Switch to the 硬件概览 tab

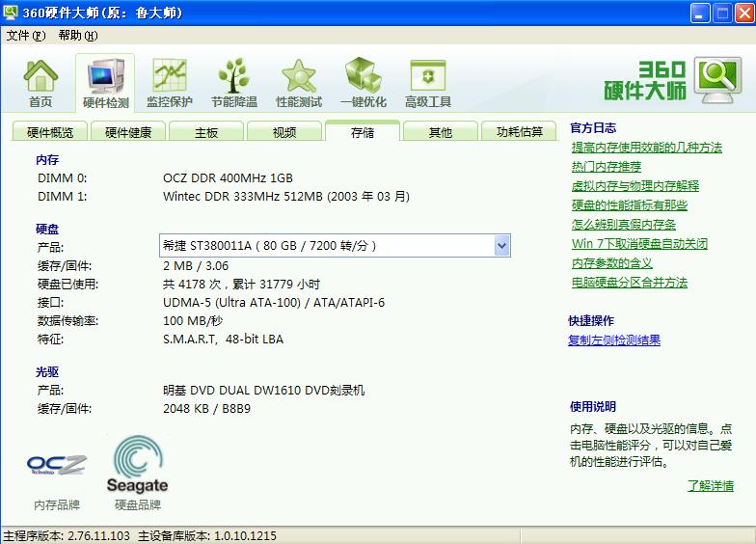(x=50, y=132)
